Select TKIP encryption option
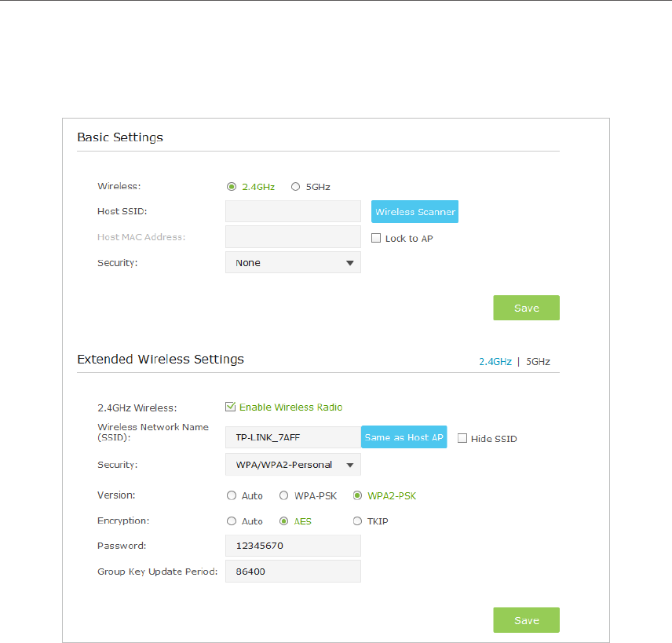672x643 pixels. tap(357, 521)
